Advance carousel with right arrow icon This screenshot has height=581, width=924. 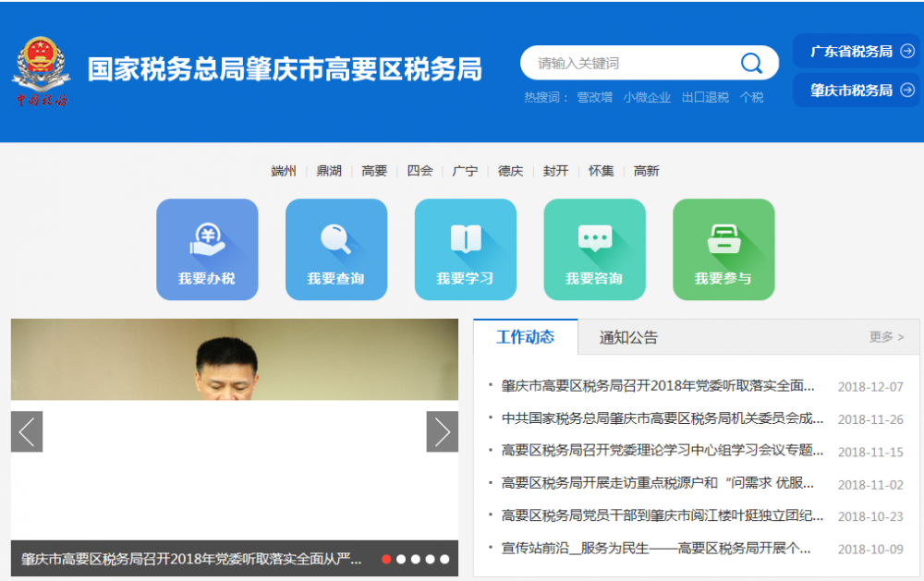tap(442, 431)
